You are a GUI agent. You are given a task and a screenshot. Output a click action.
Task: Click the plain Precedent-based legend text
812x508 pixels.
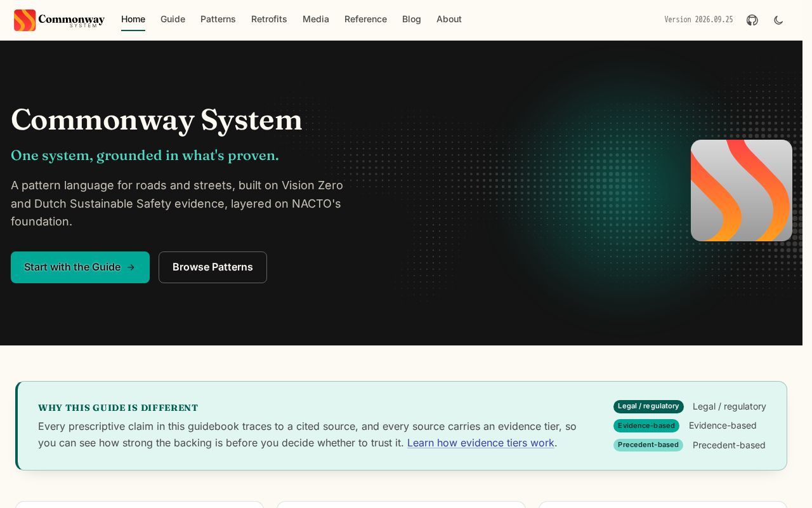click(729, 445)
